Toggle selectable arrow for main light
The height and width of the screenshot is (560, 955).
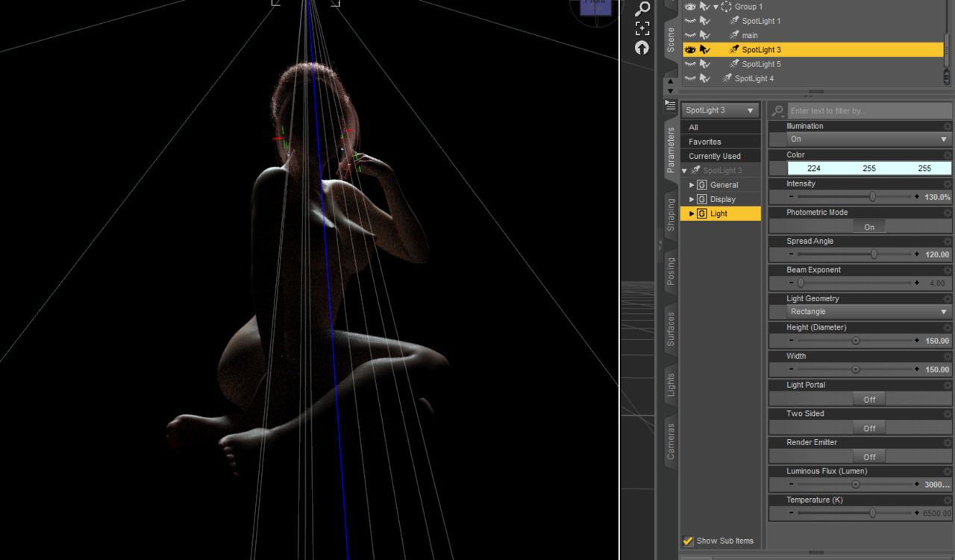click(705, 35)
